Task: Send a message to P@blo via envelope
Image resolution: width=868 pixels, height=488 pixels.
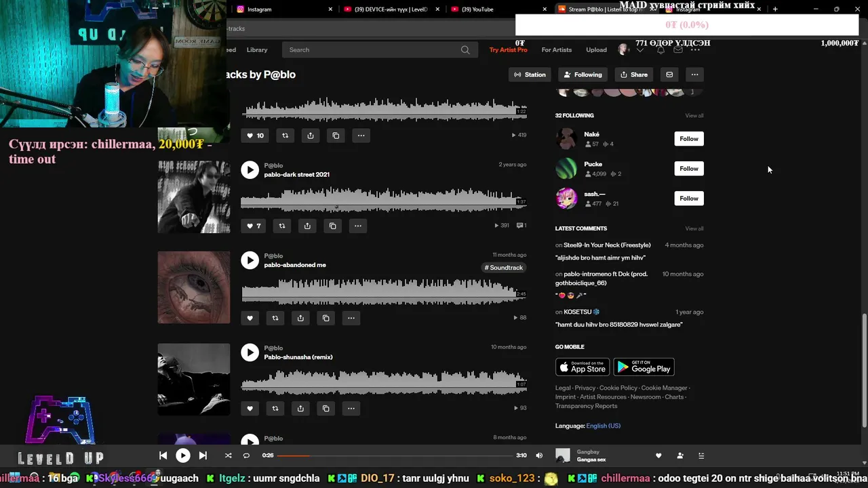Action: (x=669, y=75)
